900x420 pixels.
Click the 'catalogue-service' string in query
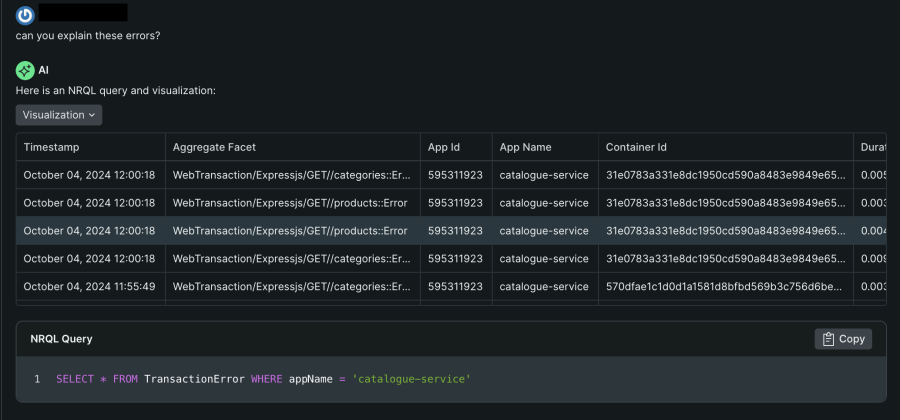(x=411, y=380)
